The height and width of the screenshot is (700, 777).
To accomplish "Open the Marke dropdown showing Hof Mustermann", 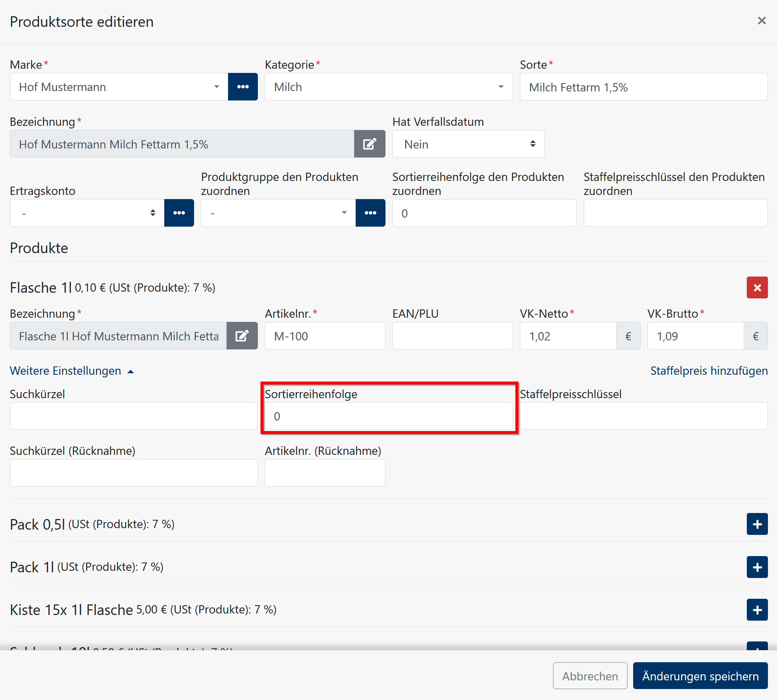I will coord(119,87).
